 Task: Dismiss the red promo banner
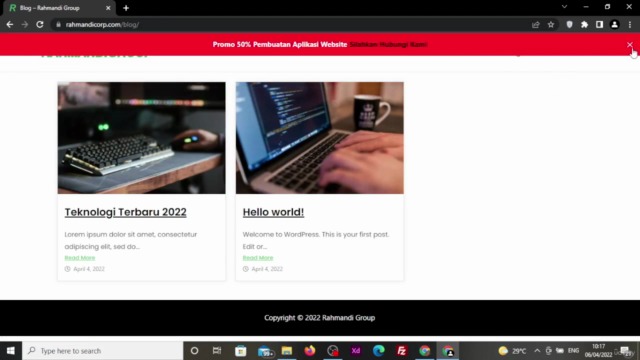630,44
